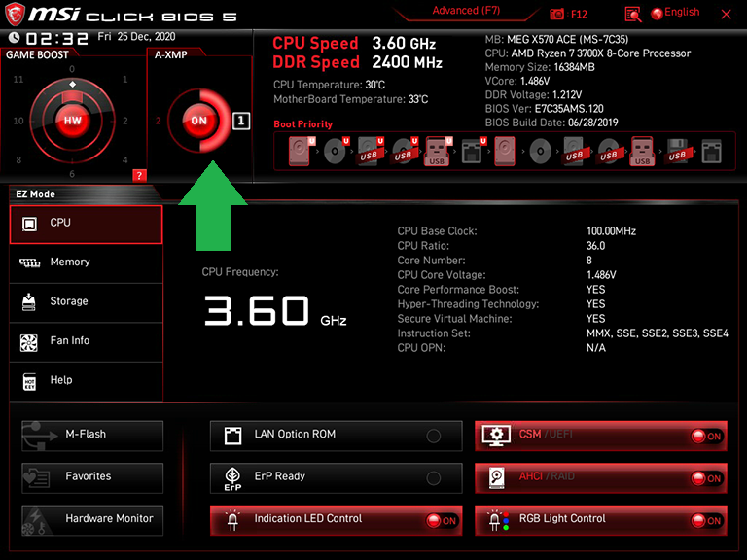Click the last network boot device icon
747x560 pixels.
click(711, 151)
